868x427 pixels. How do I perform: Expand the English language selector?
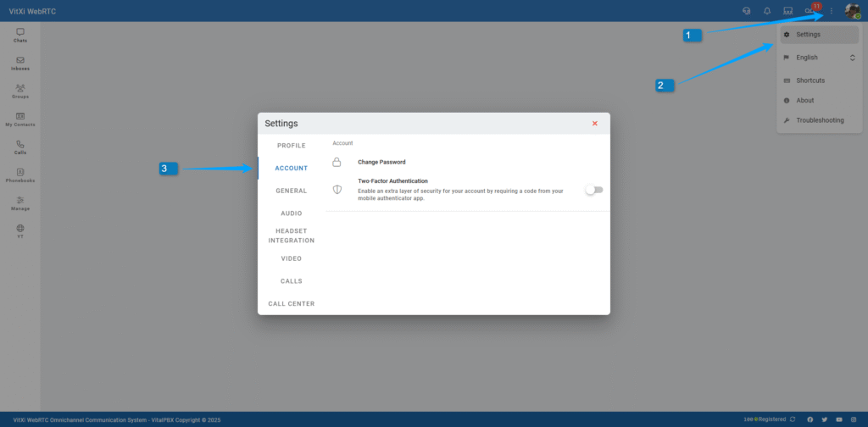[819, 58]
